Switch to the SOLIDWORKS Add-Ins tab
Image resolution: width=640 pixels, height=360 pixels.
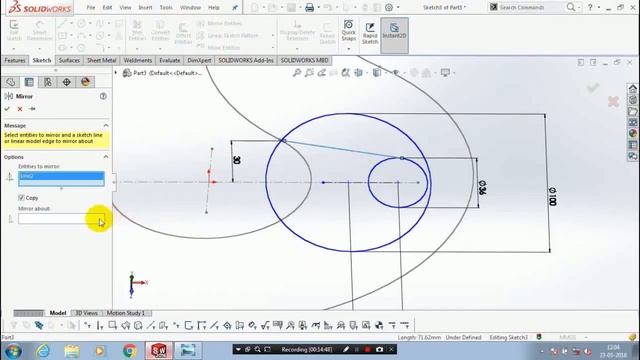click(246, 60)
